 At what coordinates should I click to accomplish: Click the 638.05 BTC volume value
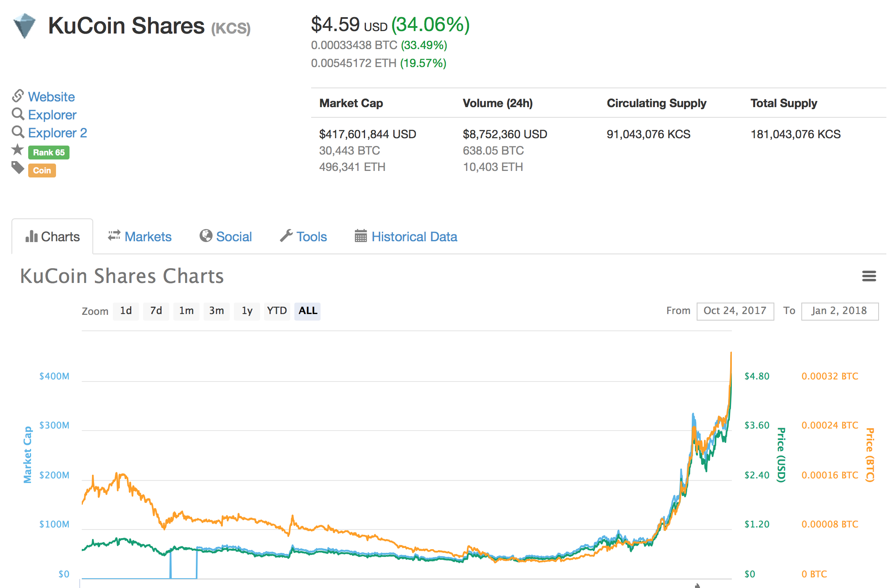pos(493,150)
